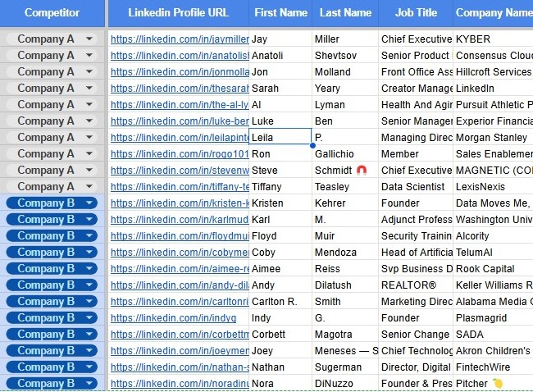Screen dimensions: 533x392
Task: Select the cell containing Mendoza
Action: coord(345,253)
